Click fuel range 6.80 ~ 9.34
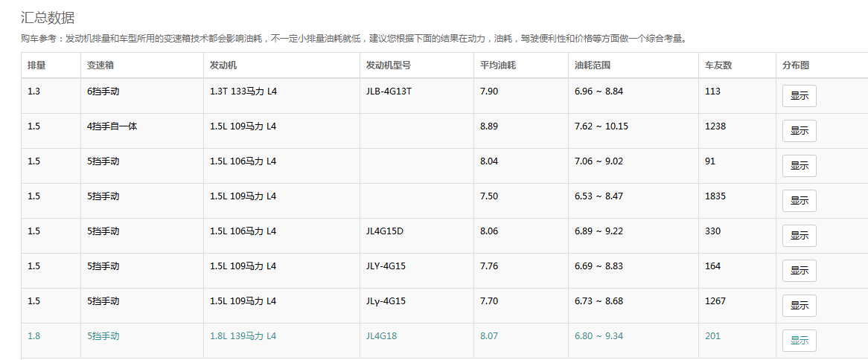 (599, 336)
